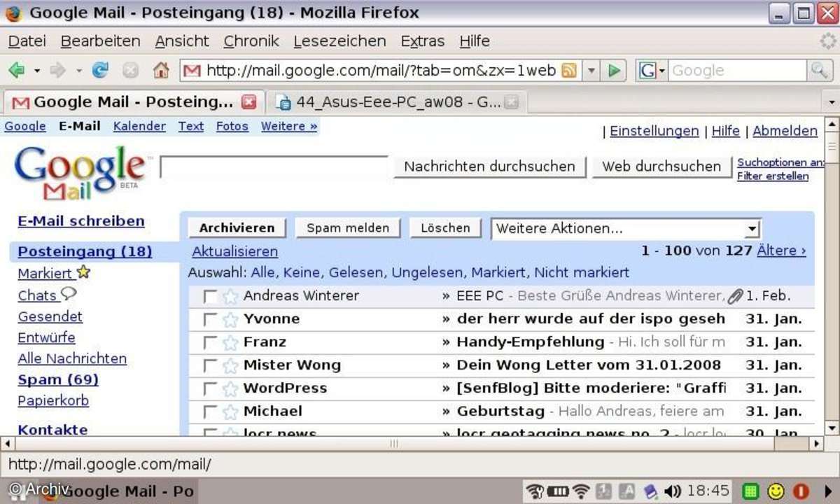This screenshot has width=840, height=504.
Task: Close the 44_Asus-Eee-PC_aw08 tab
Action: tap(512, 102)
